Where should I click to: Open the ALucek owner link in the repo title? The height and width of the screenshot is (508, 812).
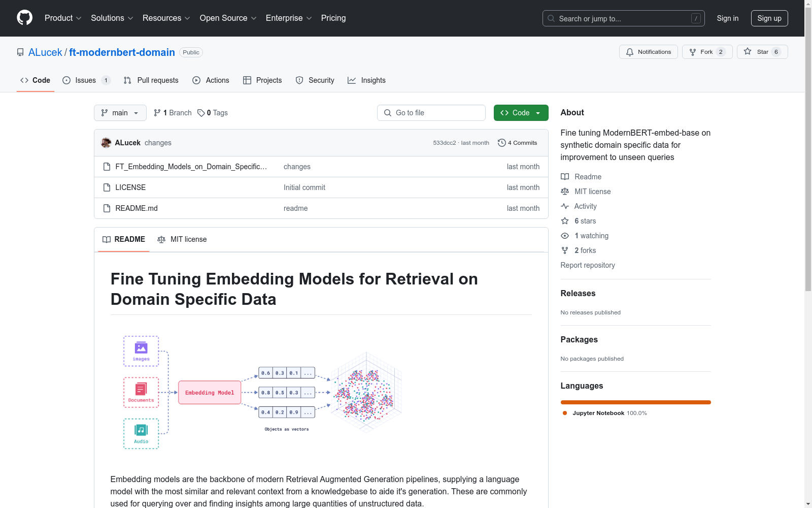45,52
